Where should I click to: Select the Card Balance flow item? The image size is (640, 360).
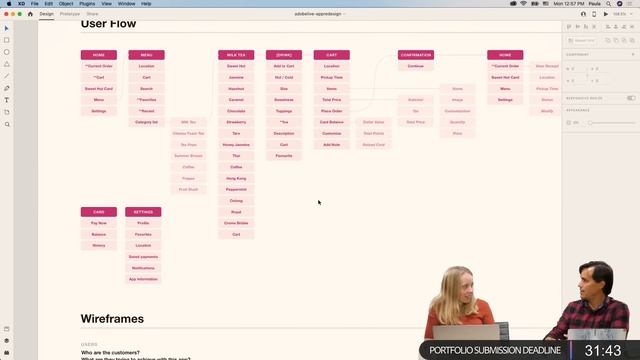331,122
